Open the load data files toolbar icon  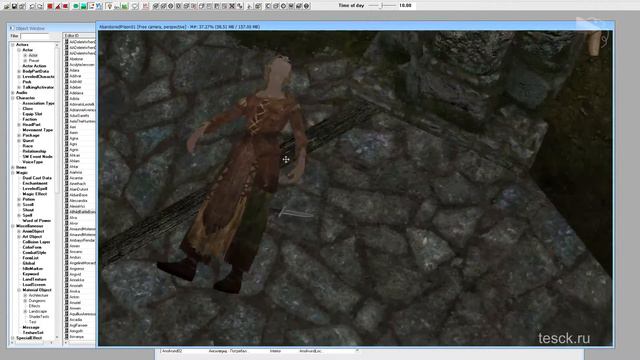pos(7,6)
